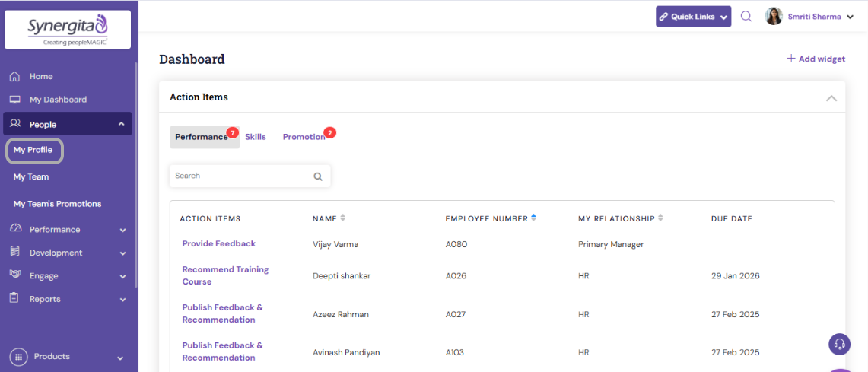Click the name Vijay Varma
The height and width of the screenshot is (372, 868).
335,244
